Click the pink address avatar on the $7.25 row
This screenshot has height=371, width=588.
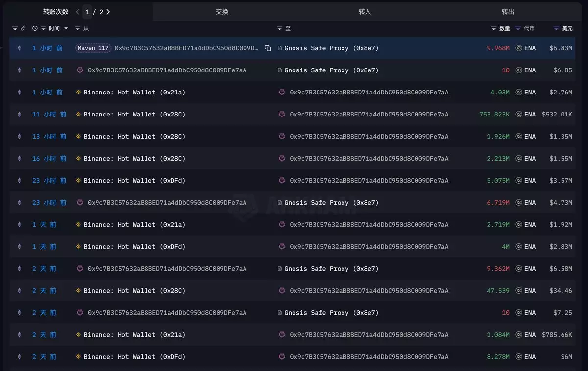(80, 312)
